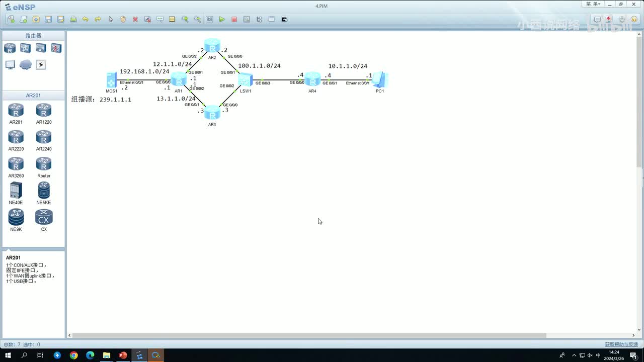The width and height of the screenshot is (644, 362).
Task: Select the hand pan tool
Action: click(x=123, y=19)
